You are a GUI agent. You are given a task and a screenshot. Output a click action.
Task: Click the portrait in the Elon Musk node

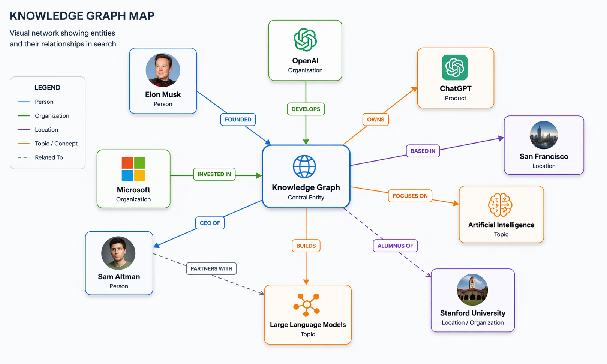(x=163, y=70)
